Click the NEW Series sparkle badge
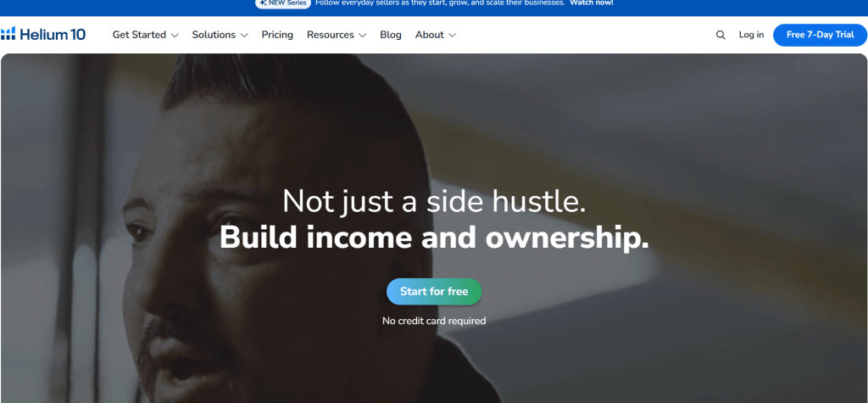The width and height of the screenshot is (868, 403). (283, 3)
